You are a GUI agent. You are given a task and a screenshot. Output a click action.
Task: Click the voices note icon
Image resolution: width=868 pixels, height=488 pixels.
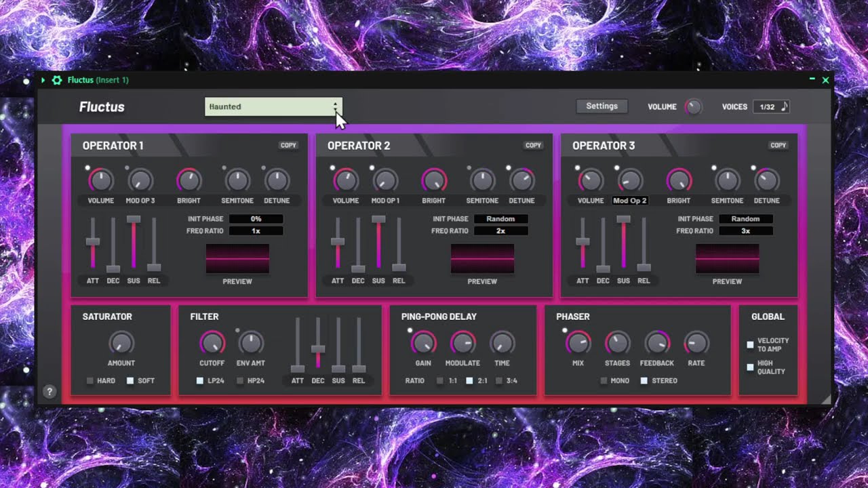pos(784,106)
